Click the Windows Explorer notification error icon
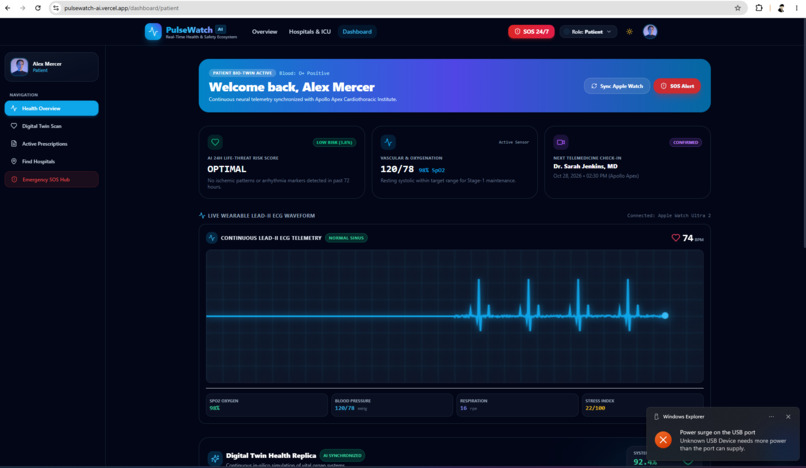Screen dimensions: 806x468 click(663, 440)
